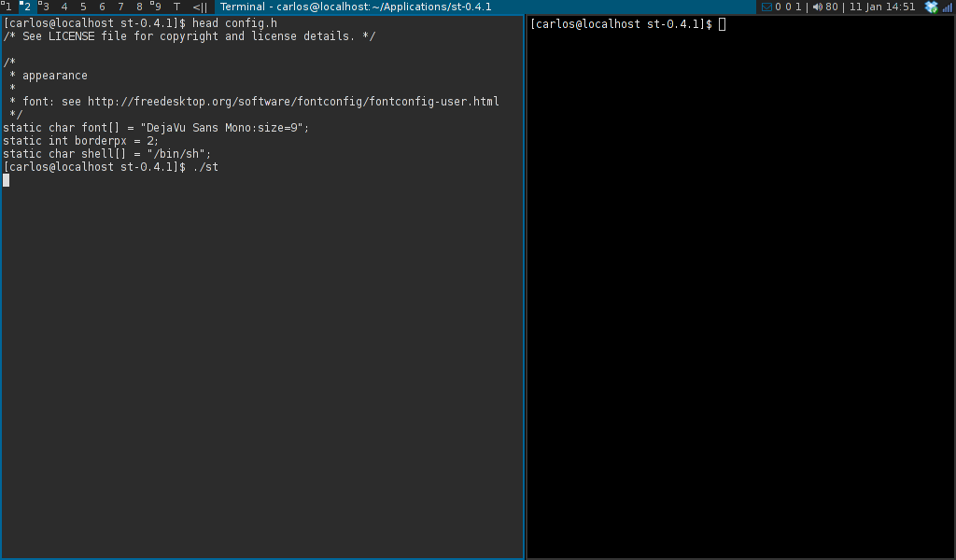Click the volume speaker icon

[x=817, y=7]
